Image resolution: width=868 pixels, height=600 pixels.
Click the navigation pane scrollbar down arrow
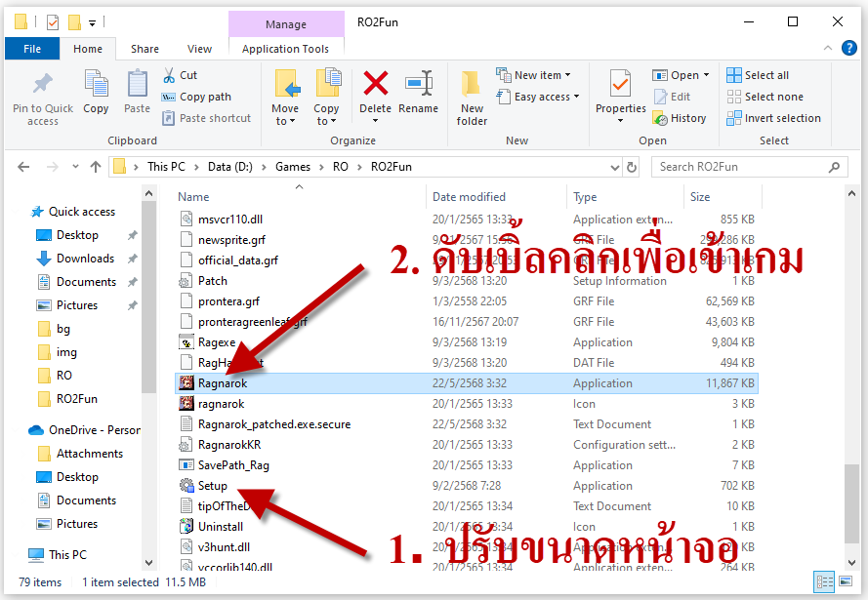[148, 562]
